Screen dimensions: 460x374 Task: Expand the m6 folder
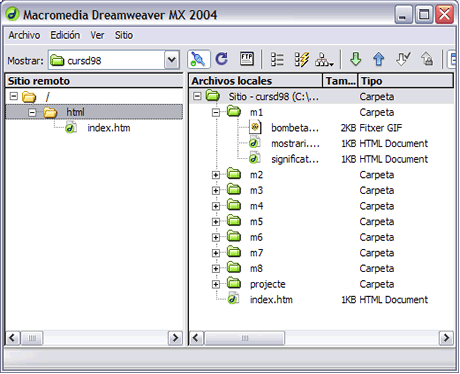[x=216, y=237]
